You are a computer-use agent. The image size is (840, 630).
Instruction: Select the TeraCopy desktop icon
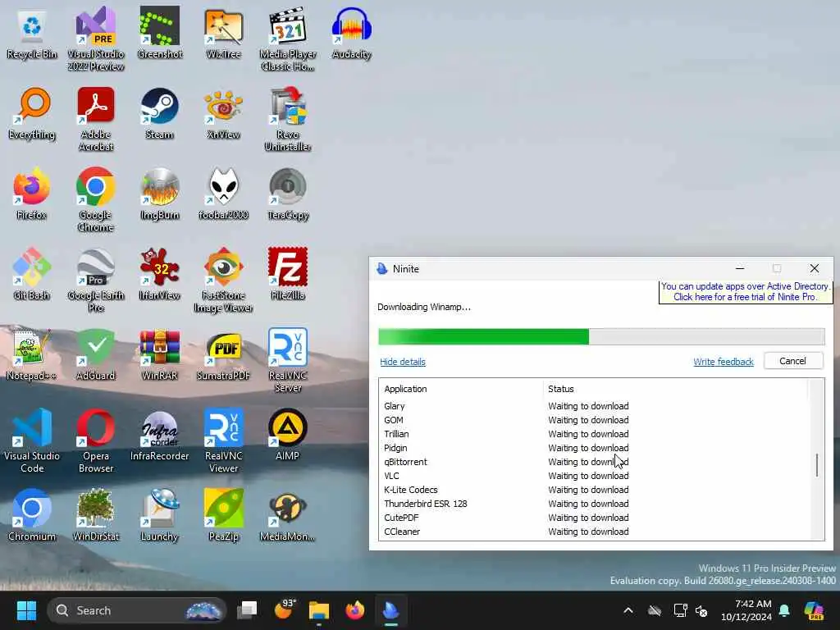click(x=288, y=194)
